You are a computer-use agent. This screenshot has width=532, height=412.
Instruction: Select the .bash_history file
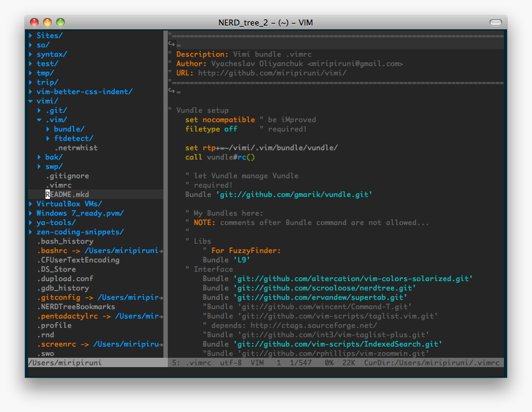click(x=65, y=241)
